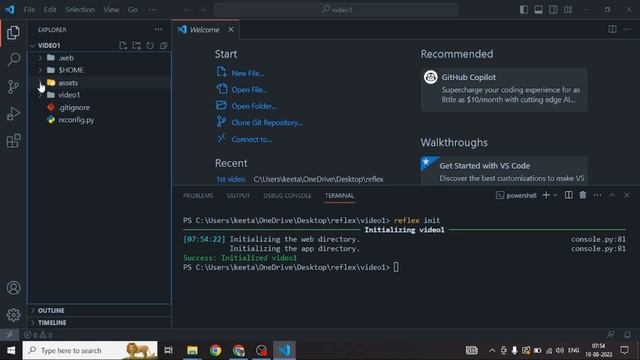Open the Edit menu

point(50,9)
